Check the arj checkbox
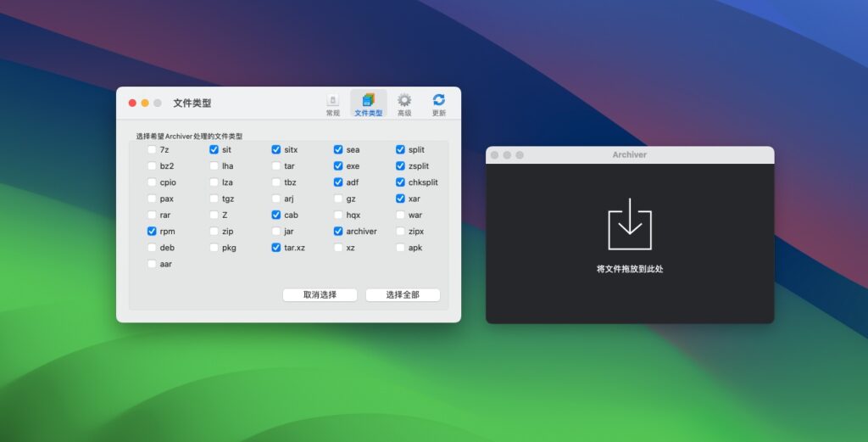Image resolution: width=868 pixels, height=442 pixels. (x=275, y=199)
